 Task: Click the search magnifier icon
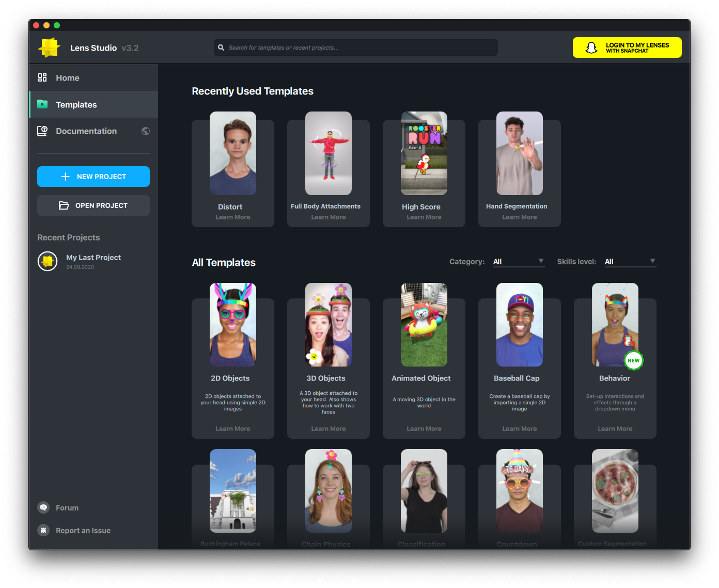221,47
